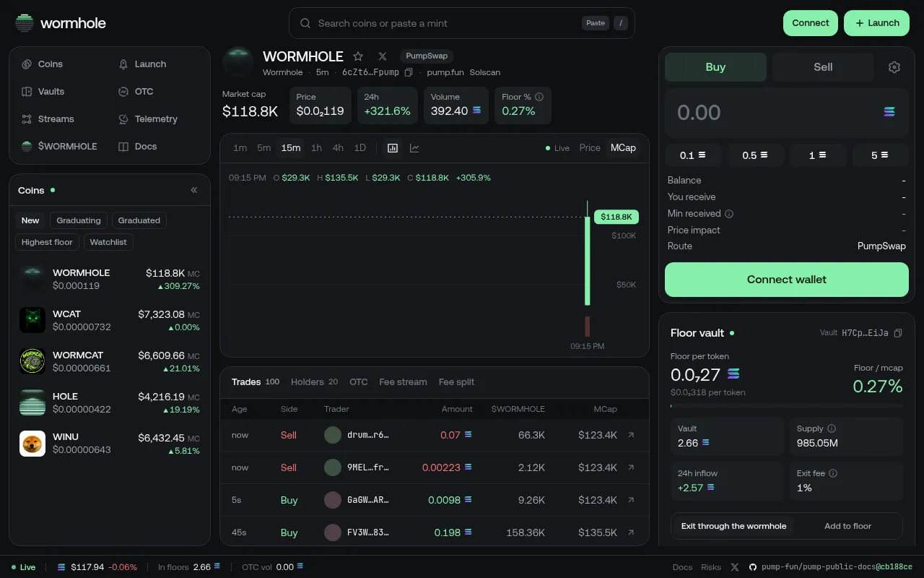Viewport: 924px width, 578px height.
Task: Switch chart to MCap mode
Action: click(623, 148)
